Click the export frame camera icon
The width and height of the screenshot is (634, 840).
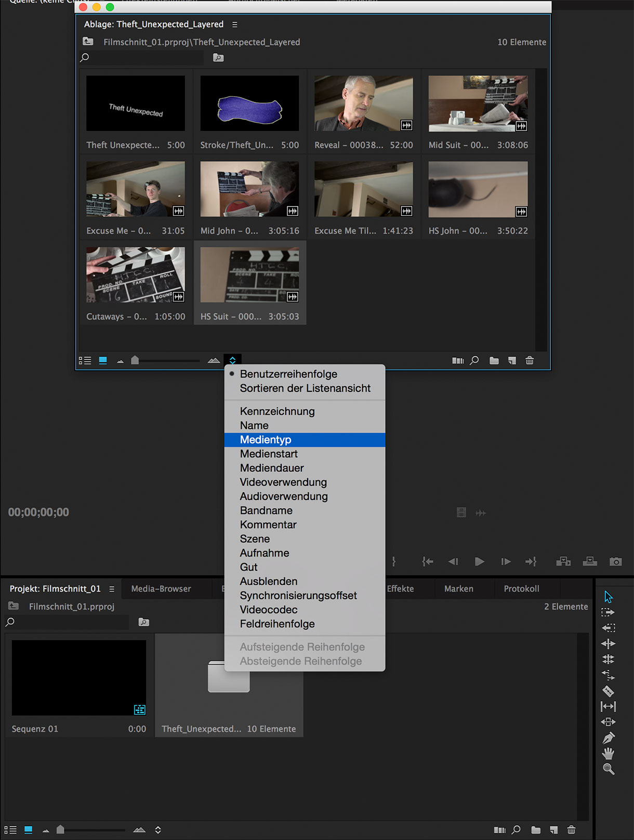tap(616, 561)
